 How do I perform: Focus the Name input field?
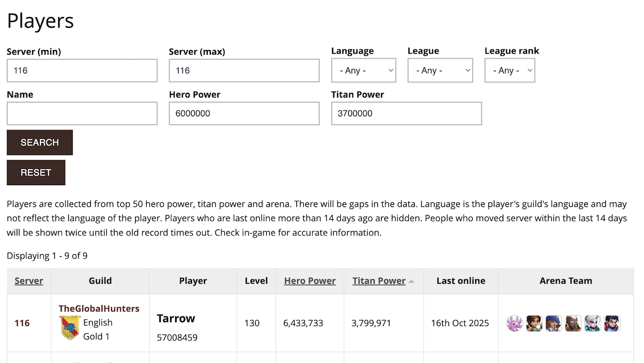coord(82,114)
